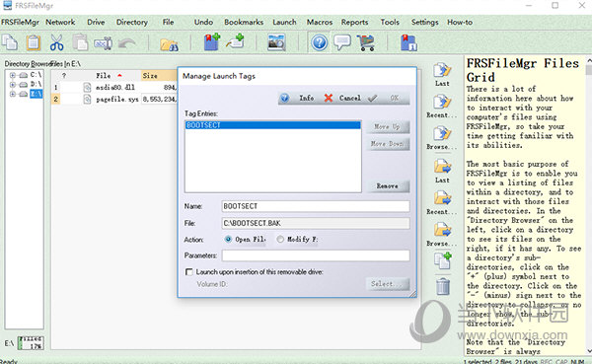Expand the E:\ drive tree node
The height and width of the screenshot is (364, 592).
click(x=13, y=94)
